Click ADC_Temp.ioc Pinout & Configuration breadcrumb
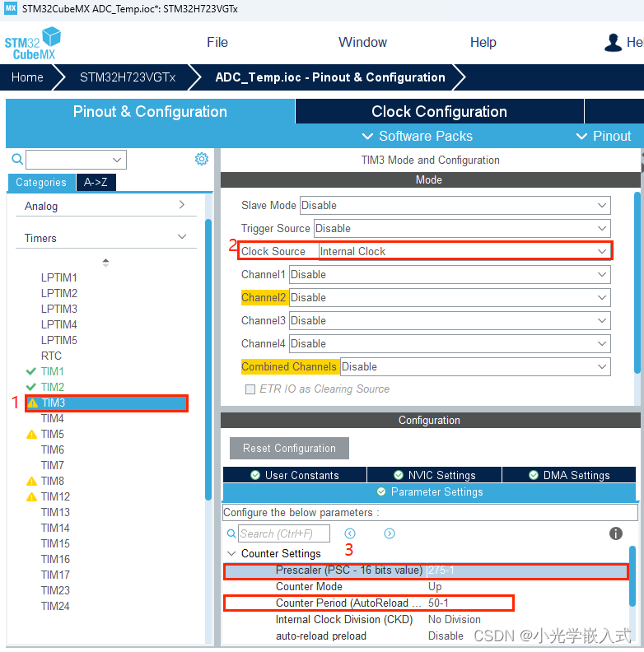 coord(330,77)
